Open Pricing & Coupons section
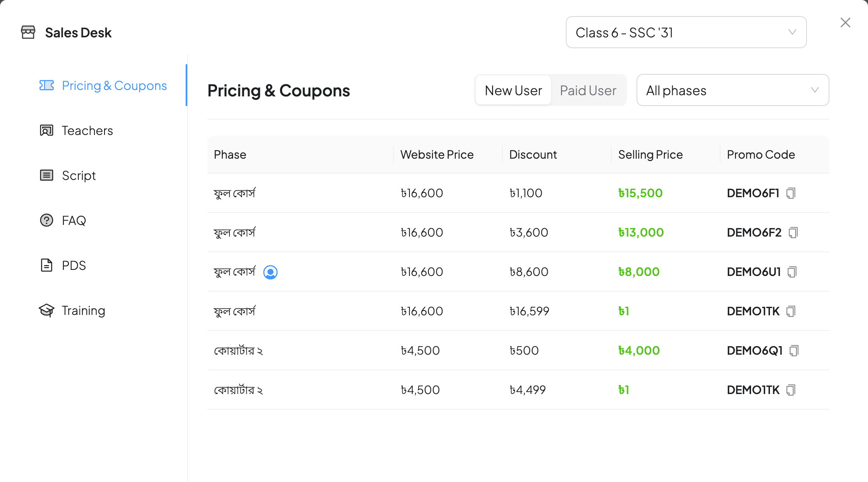This screenshot has height=482, width=868. (x=104, y=85)
